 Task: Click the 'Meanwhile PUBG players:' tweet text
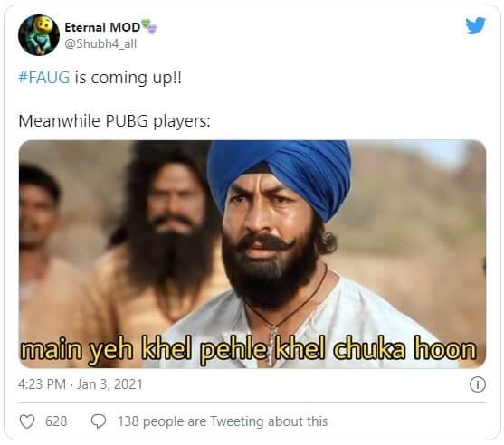[114, 121]
